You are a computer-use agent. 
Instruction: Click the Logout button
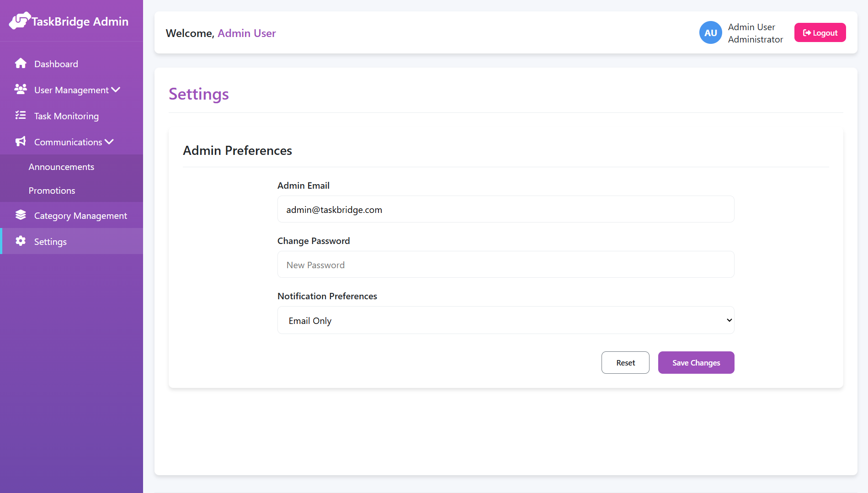[x=820, y=32]
